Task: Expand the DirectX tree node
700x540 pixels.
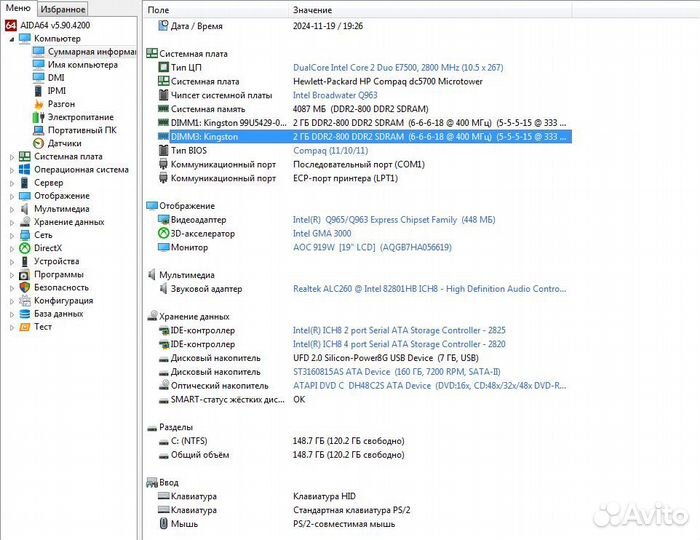Action: tap(12, 249)
